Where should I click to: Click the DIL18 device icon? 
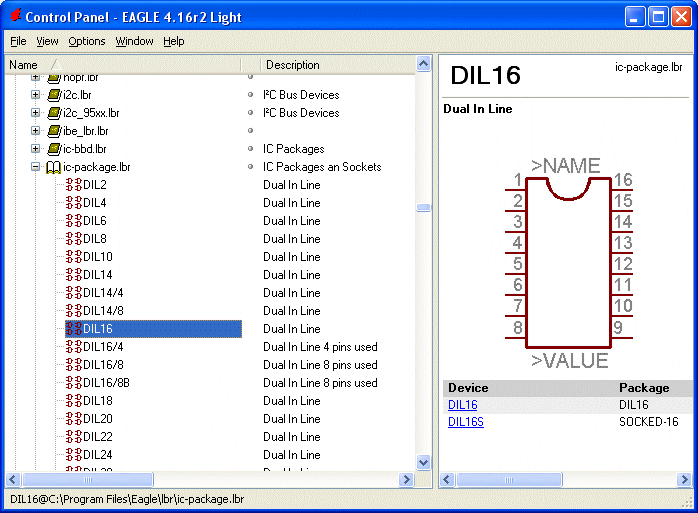[x=74, y=400]
